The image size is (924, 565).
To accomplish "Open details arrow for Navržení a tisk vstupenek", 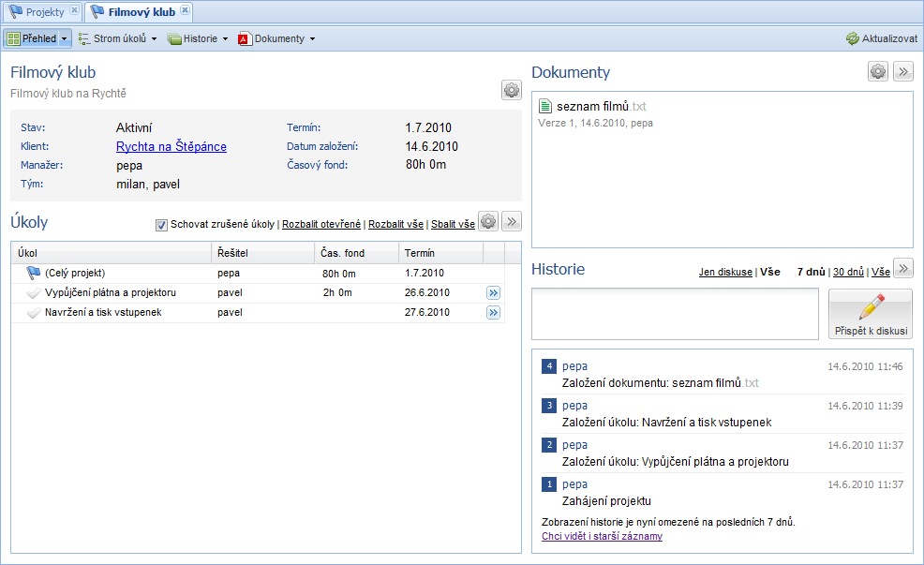I will point(493,312).
